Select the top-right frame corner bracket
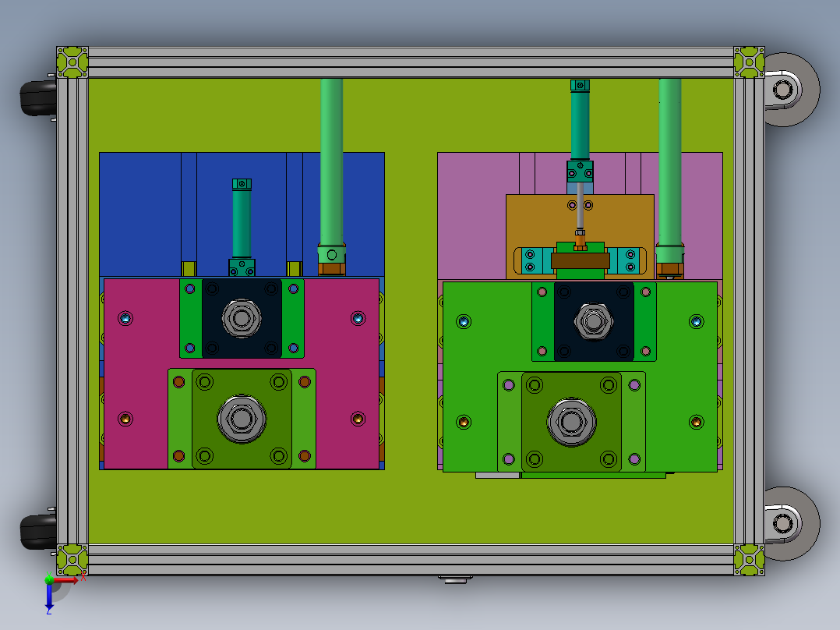 click(749, 62)
